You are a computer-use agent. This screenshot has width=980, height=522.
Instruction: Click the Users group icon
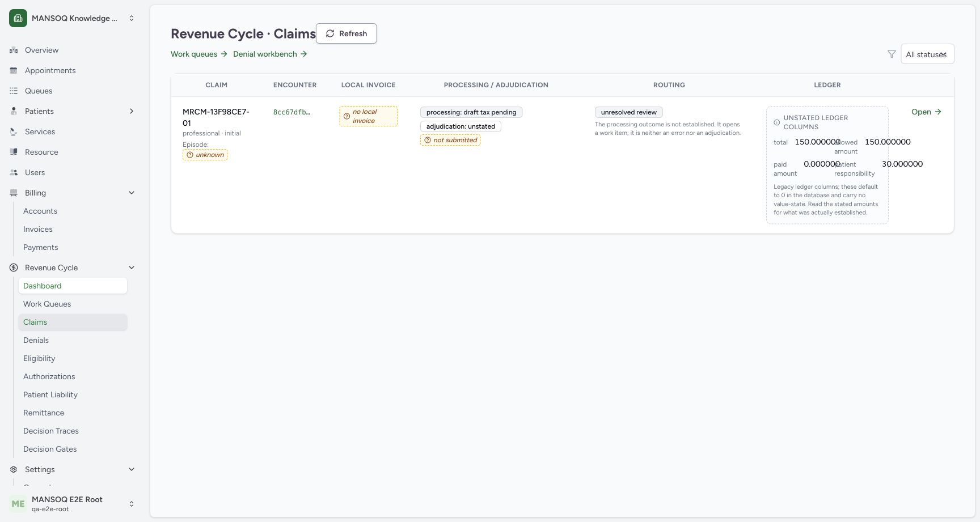14,172
